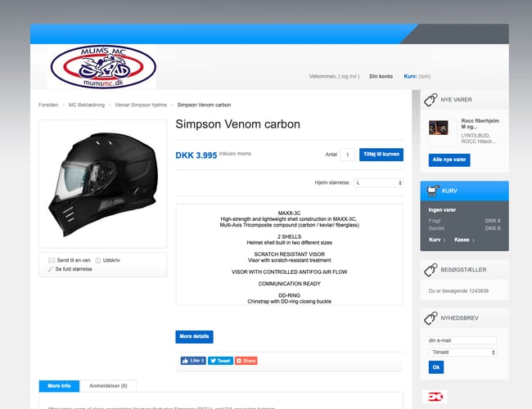Click the magnifier icon beside Se fuld størrelse
Viewport: 532px width, 409px height.
click(x=51, y=269)
